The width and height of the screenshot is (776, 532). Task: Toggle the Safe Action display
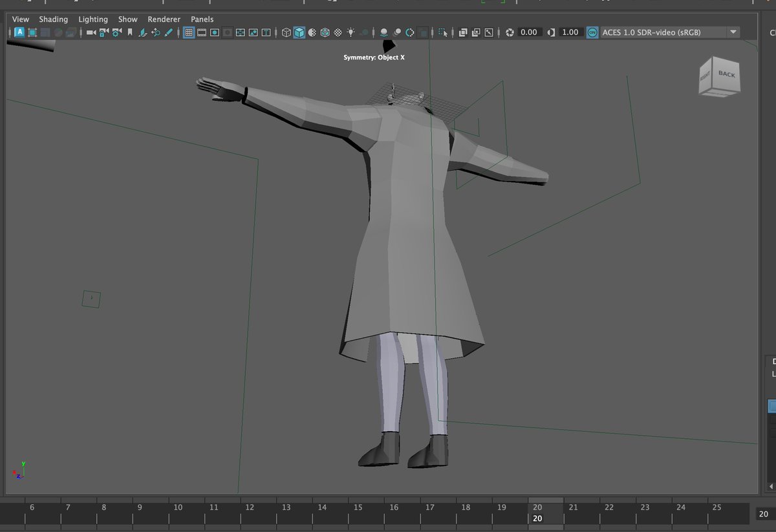point(253,32)
